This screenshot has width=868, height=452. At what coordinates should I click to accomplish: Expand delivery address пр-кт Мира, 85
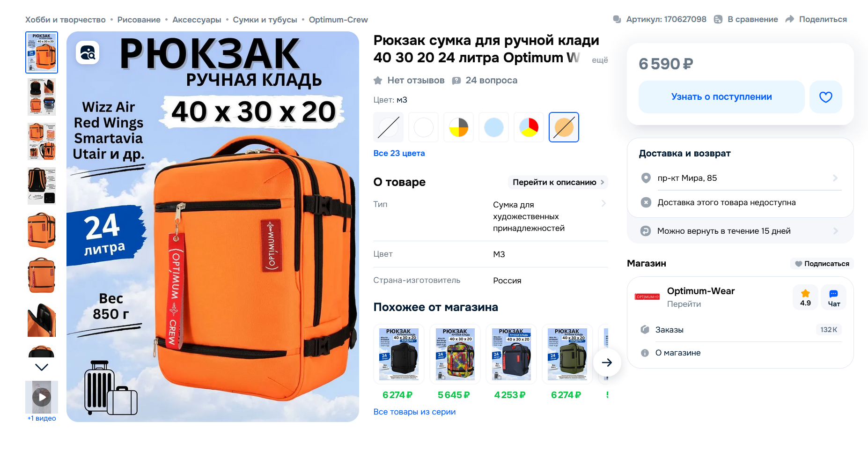click(740, 178)
